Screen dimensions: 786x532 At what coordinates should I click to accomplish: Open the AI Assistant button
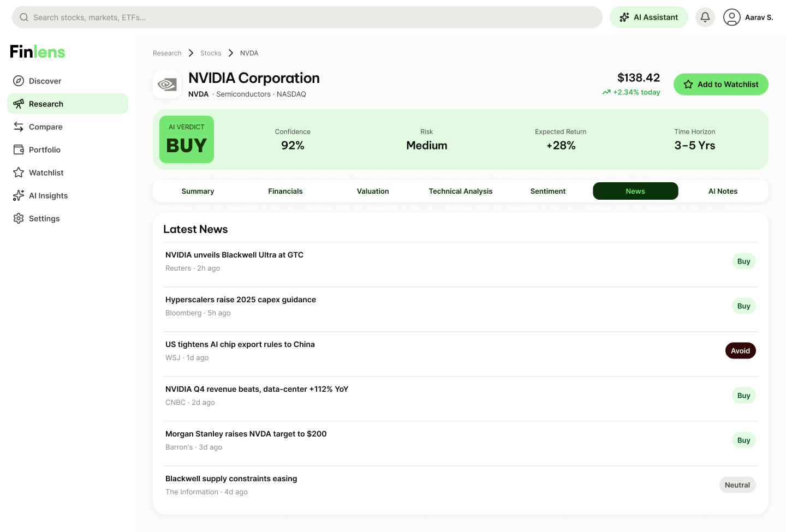[649, 17]
